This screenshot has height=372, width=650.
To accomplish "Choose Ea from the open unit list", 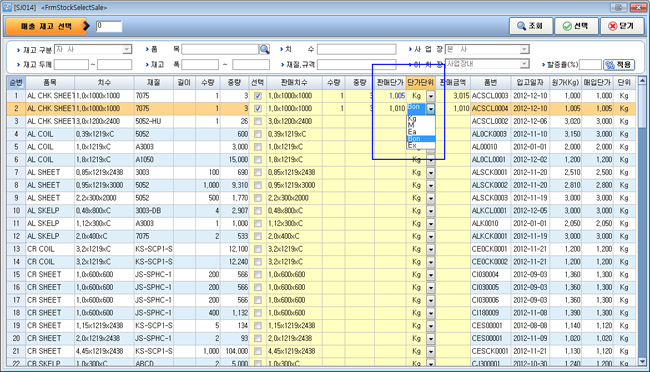I will (x=421, y=132).
